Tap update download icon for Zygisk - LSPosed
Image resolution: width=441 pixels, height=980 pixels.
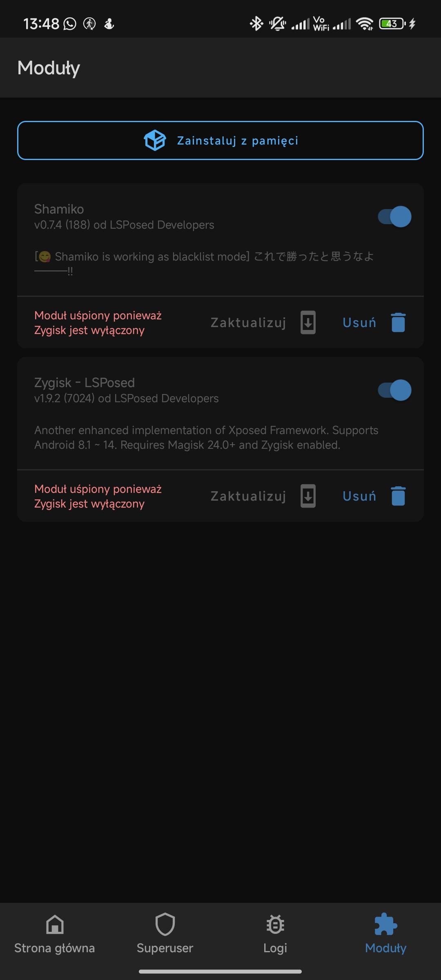tap(308, 496)
